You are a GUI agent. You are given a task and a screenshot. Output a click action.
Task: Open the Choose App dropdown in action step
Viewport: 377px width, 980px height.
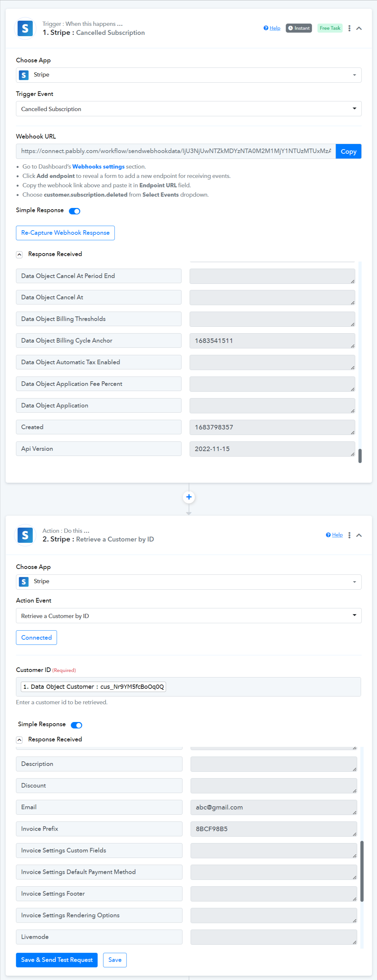(188, 582)
